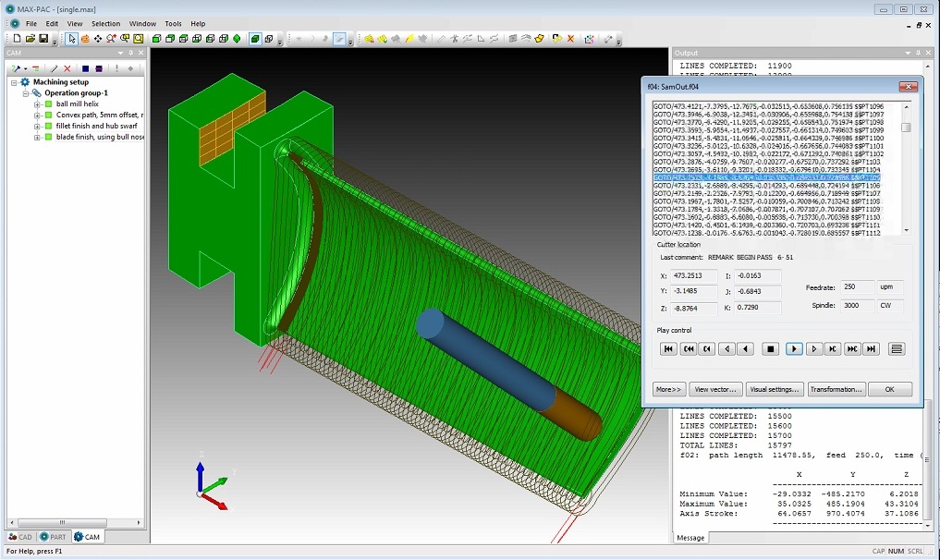
Task: Open the Transformation... dialog
Action: 836,390
